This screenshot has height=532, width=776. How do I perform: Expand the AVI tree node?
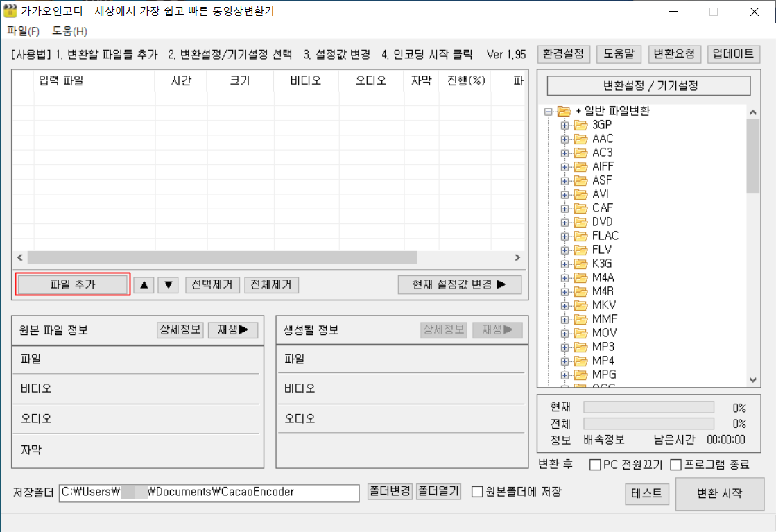564,195
